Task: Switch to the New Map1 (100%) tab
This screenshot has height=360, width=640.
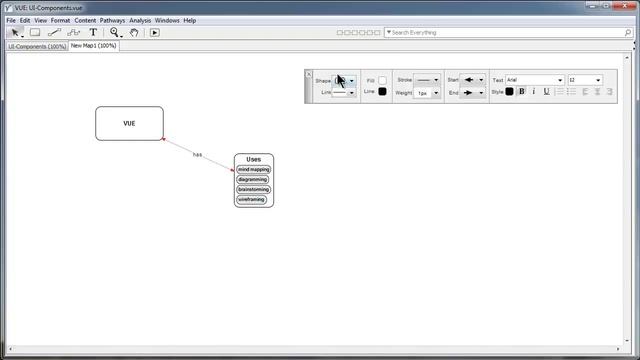Action: coord(93,46)
